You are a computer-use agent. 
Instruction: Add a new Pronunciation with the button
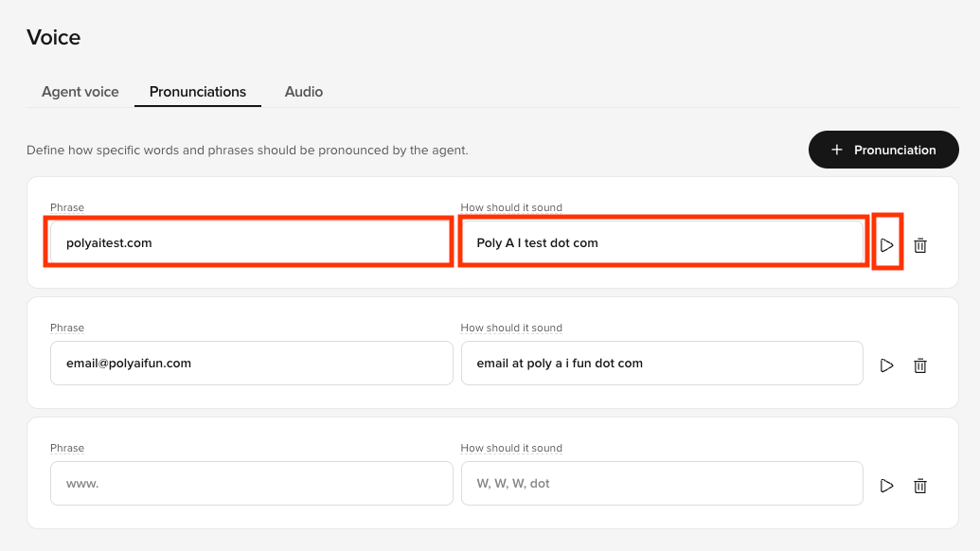coord(883,150)
